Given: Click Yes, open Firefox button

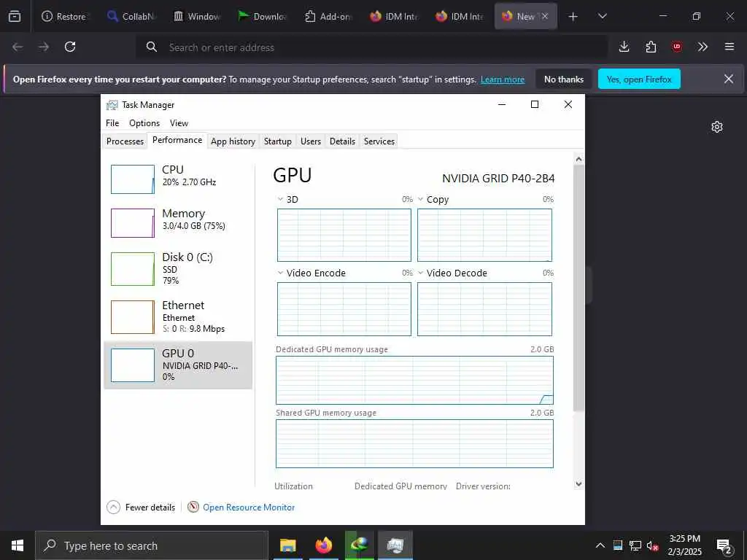Looking at the screenshot, I should point(639,79).
